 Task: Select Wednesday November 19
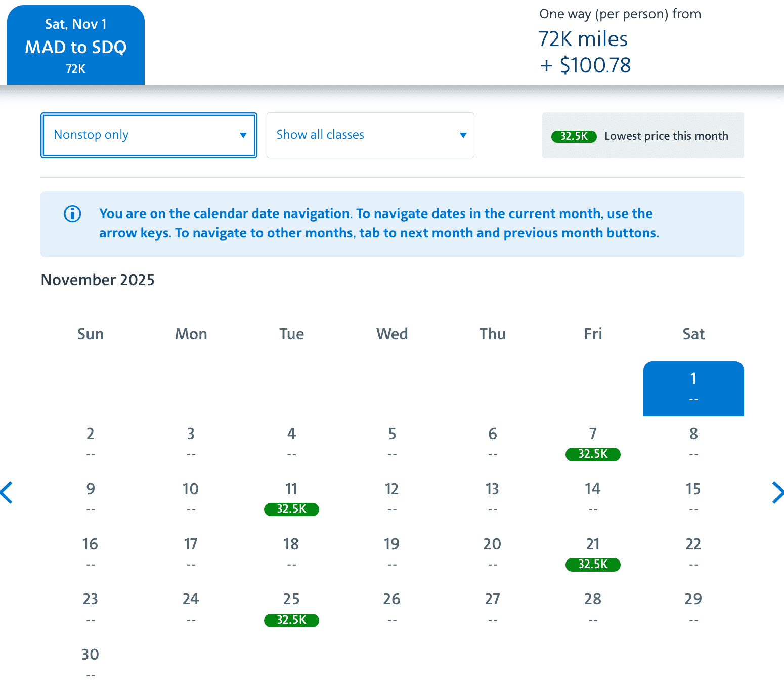pyautogui.click(x=391, y=553)
